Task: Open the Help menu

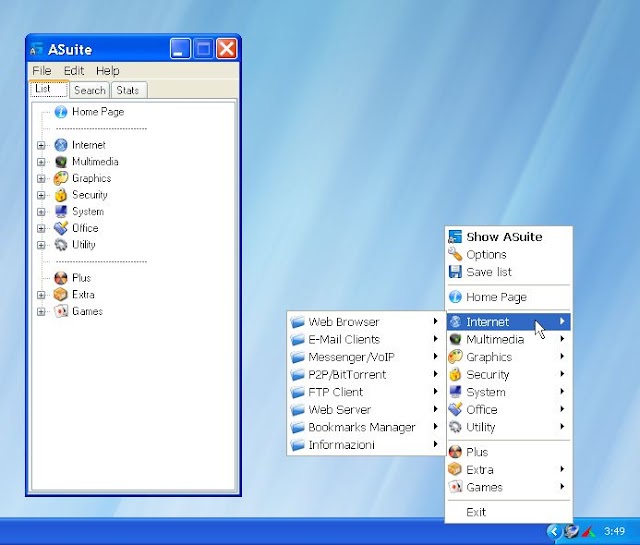Action: click(x=108, y=71)
